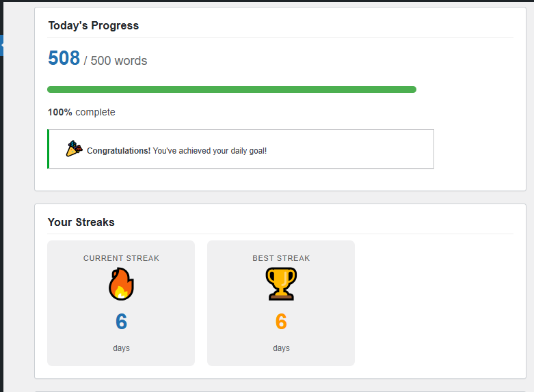
Task: Click the blue active menu marker at left edge
Action: tap(2, 45)
